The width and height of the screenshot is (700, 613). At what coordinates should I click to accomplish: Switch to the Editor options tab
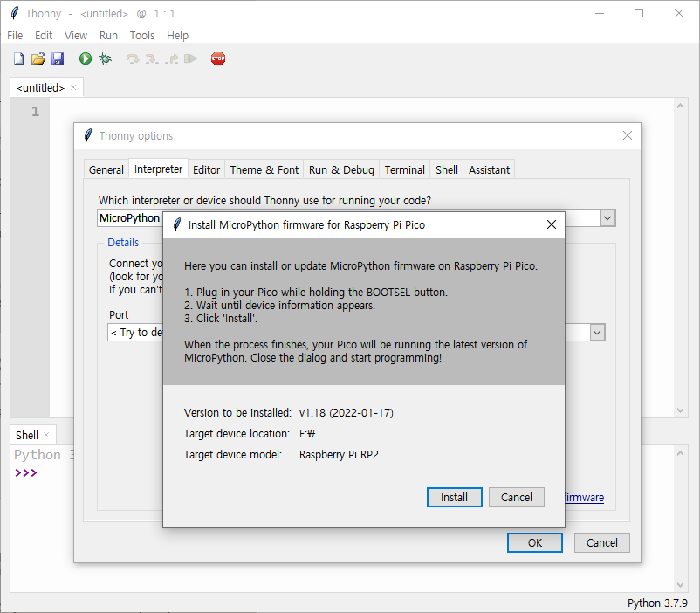pos(206,169)
